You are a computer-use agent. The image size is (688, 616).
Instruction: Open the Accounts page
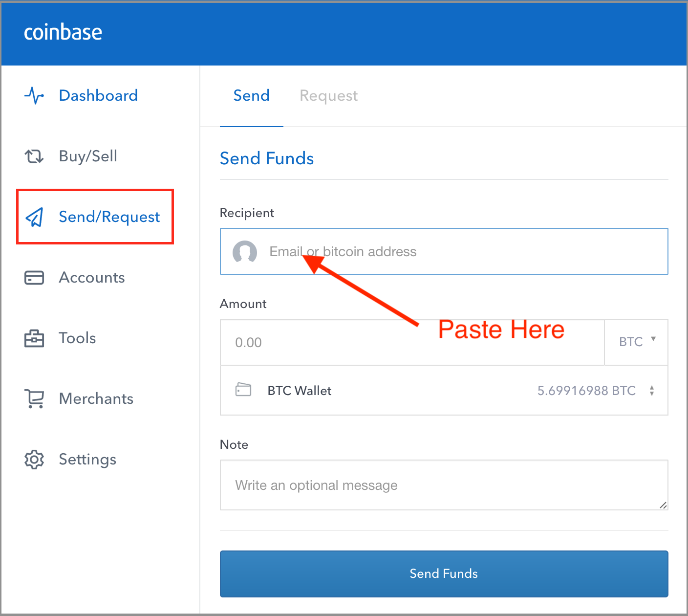pos(92,278)
